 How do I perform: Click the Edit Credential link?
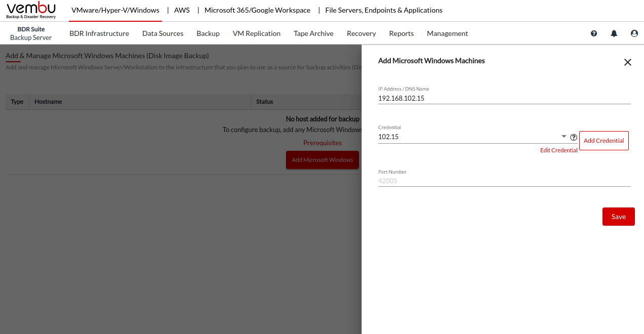pyautogui.click(x=558, y=150)
